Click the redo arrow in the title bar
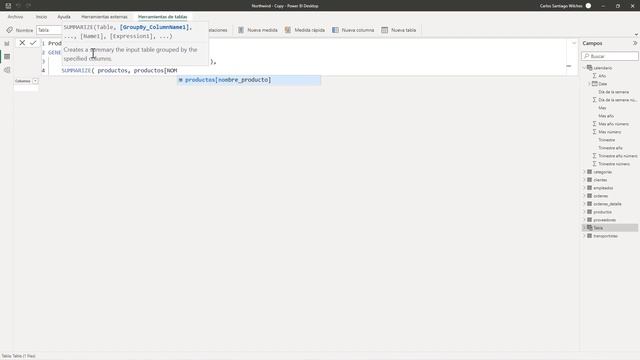Screen dimensions: 640x360 coord(28,6)
